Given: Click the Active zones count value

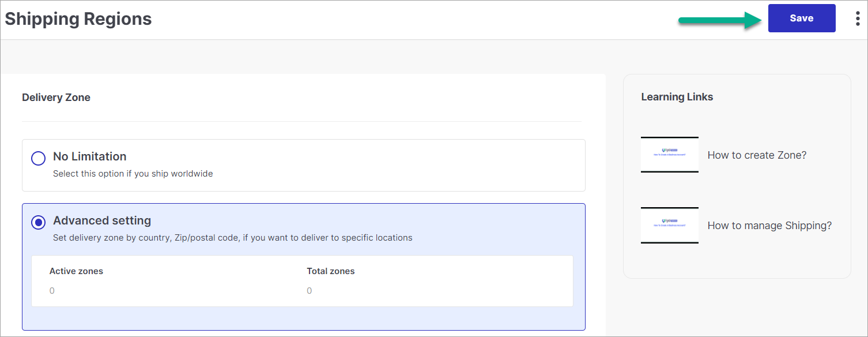Looking at the screenshot, I should [52, 291].
